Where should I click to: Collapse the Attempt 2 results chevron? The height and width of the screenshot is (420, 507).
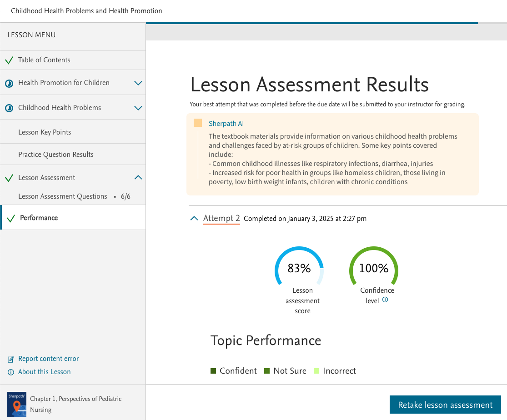(x=194, y=218)
